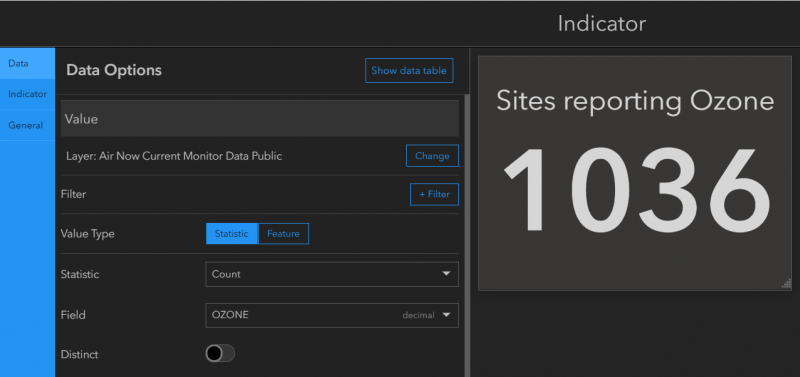Click the Layer: Air Now Current Monitor text
The width and height of the screenshot is (800, 377).
pyautogui.click(x=174, y=156)
